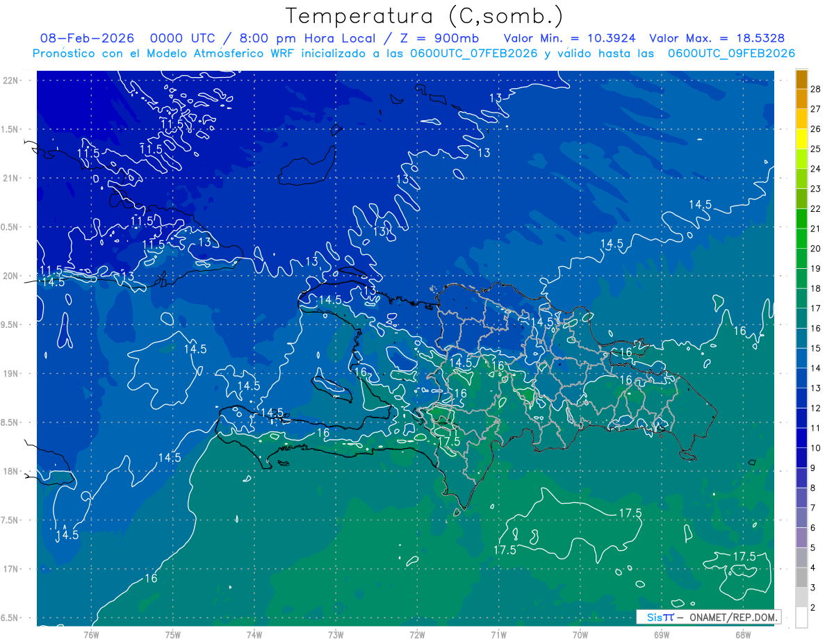Click the value '22' on color scale
This screenshot has height=644, width=834.
click(x=816, y=208)
